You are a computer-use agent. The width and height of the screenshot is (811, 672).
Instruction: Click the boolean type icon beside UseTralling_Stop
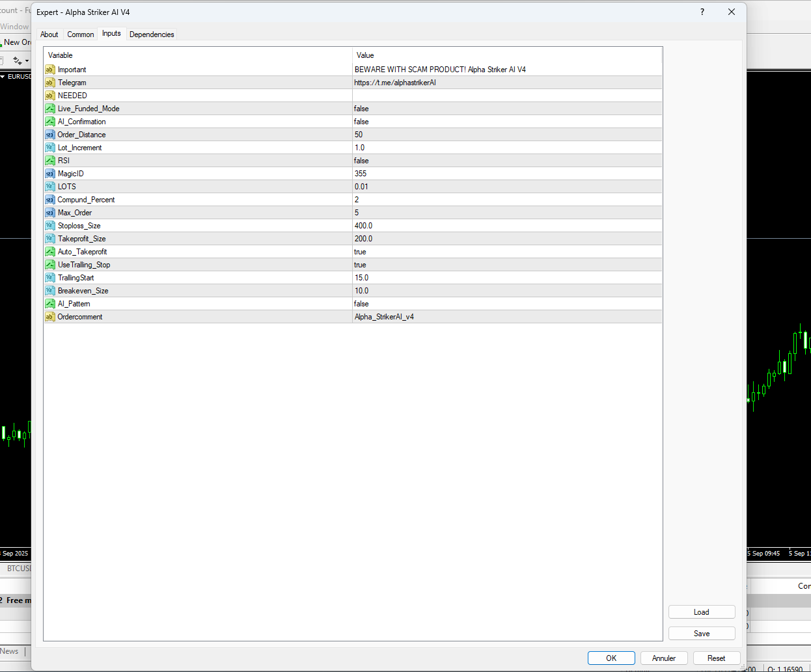coord(49,265)
